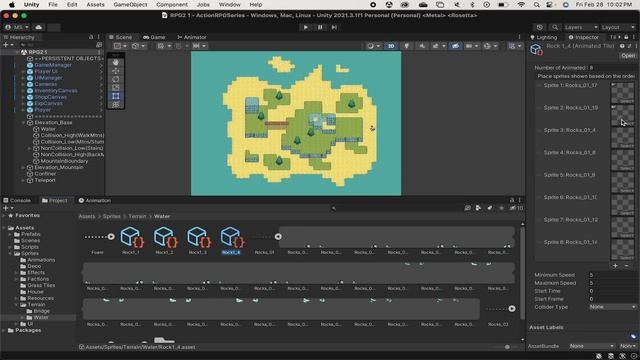This screenshot has width=640, height=360.
Task: Click Terrain in Project breadcrumb
Action: pyautogui.click(x=137, y=216)
